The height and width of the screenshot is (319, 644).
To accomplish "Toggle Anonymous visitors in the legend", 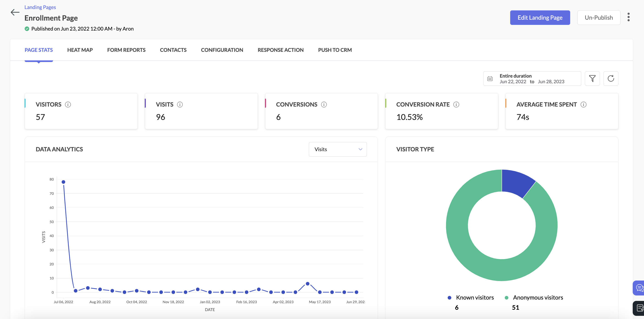I will [x=534, y=298].
